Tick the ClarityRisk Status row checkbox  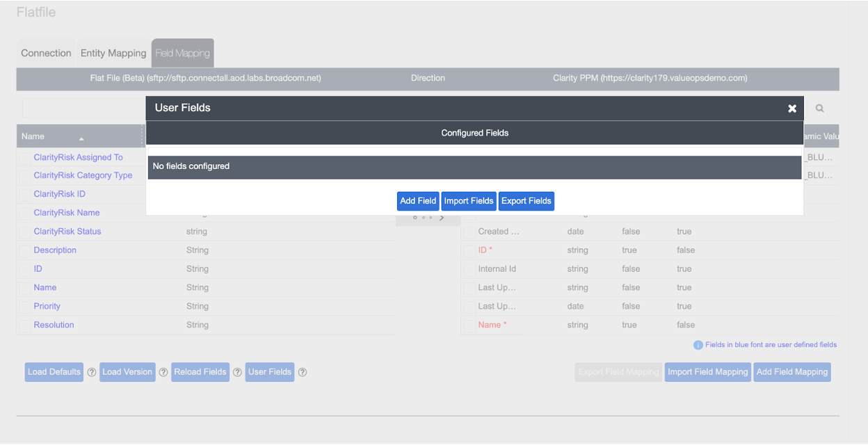tap(25, 232)
